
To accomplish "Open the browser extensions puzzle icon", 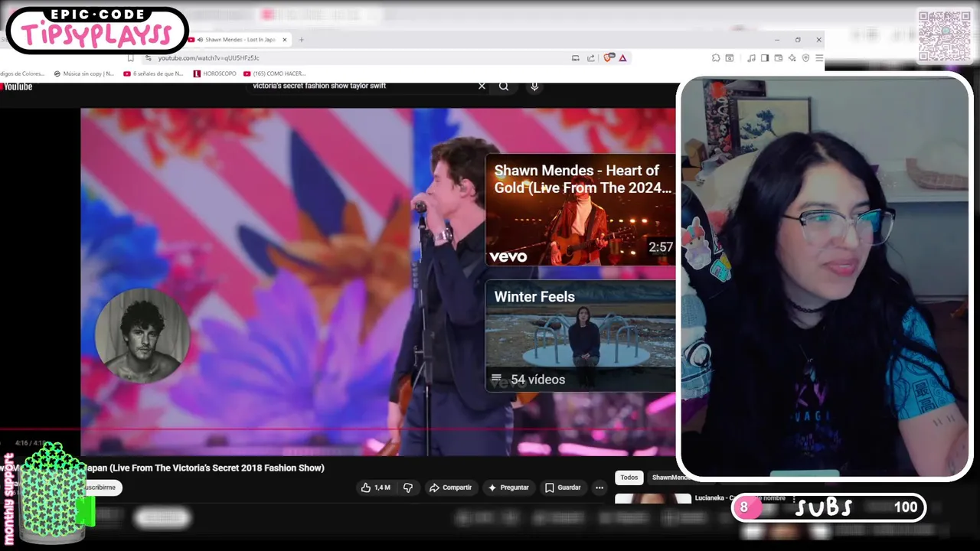I will (716, 58).
